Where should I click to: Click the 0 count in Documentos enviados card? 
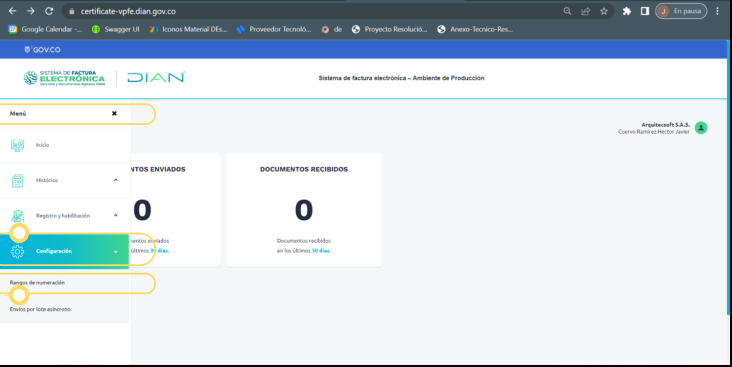pyautogui.click(x=142, y=210)
